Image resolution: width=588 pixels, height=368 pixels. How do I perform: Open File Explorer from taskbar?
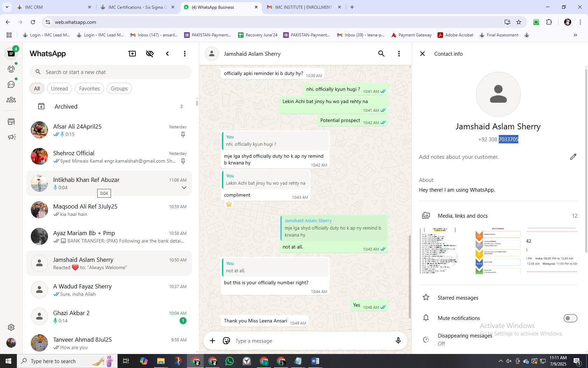161,361
